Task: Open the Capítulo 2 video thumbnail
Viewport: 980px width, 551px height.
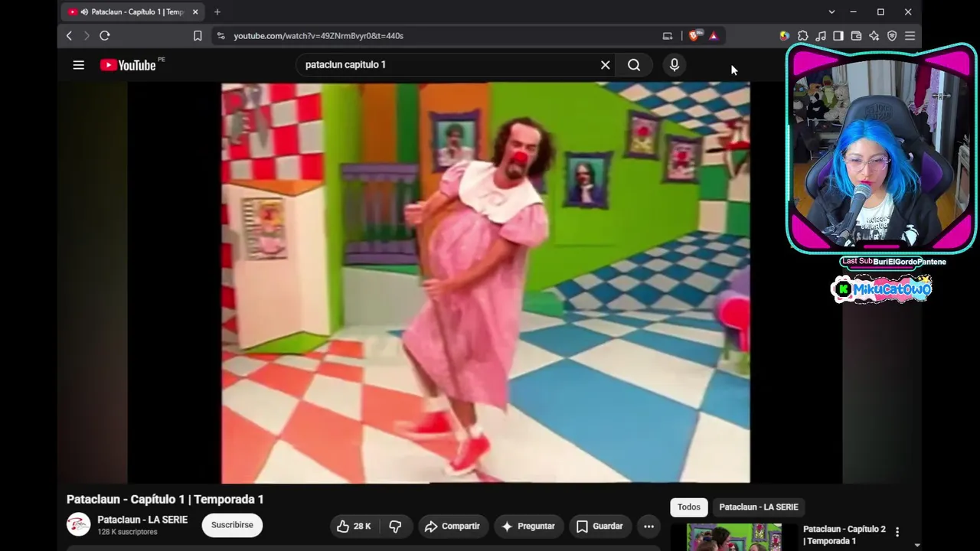Action: point(734,537)
